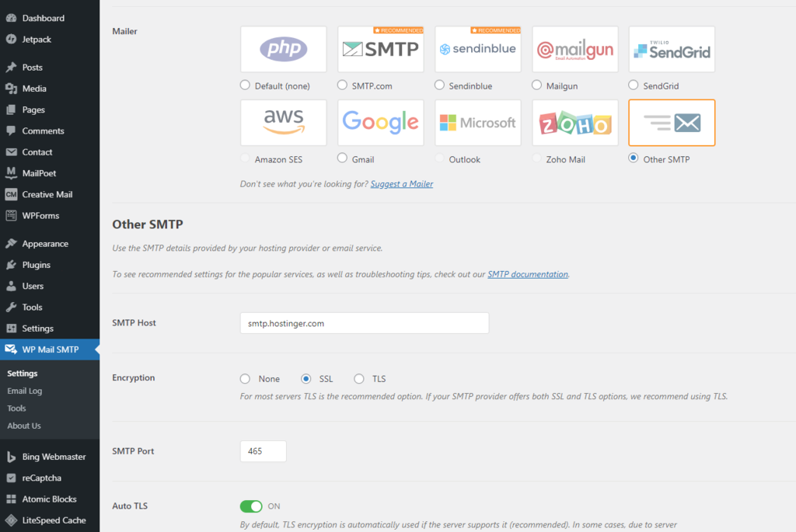Screen dimensions: 796x532
Task: Click into the SMTP Port field
Action: 263,451
